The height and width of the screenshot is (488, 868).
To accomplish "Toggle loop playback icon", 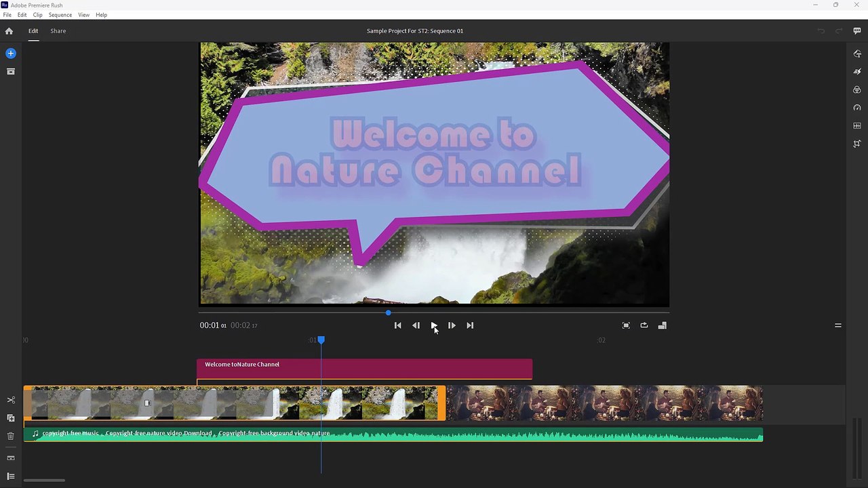I will (x=644, y=325).
